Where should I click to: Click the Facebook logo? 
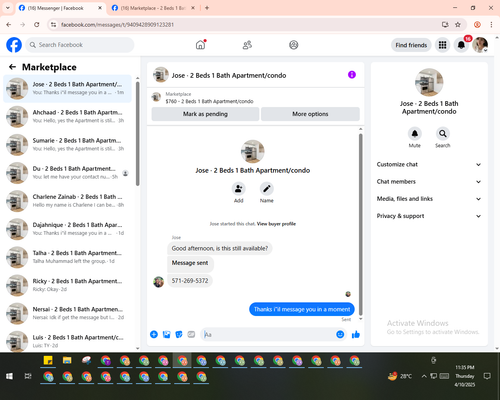pyautogui.click(x=14, y=45)
